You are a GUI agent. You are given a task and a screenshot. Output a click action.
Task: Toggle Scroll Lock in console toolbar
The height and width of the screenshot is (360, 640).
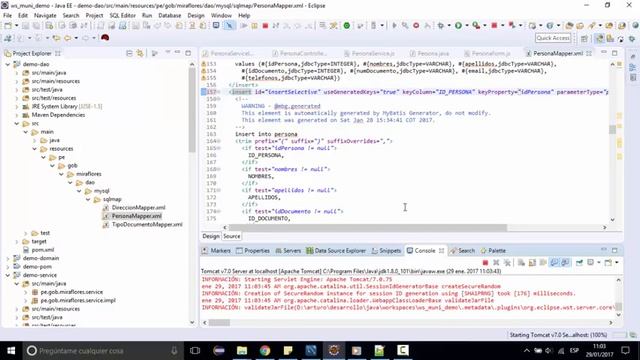(532, 262)
